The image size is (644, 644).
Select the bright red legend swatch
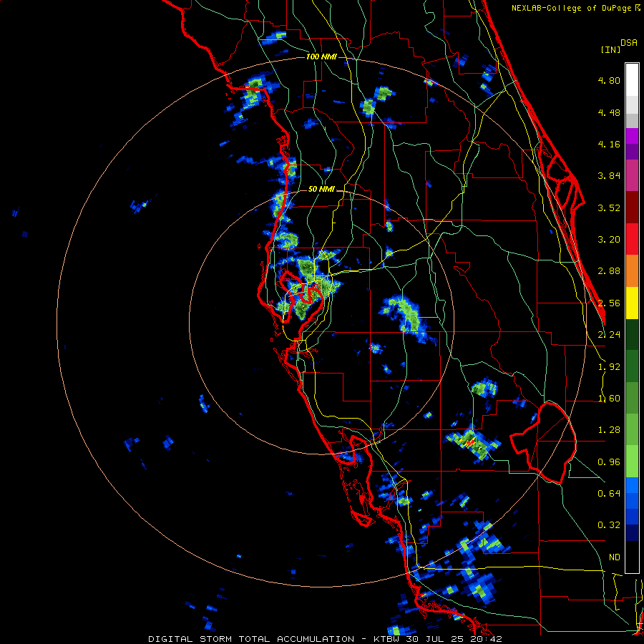tap(632, 239)
